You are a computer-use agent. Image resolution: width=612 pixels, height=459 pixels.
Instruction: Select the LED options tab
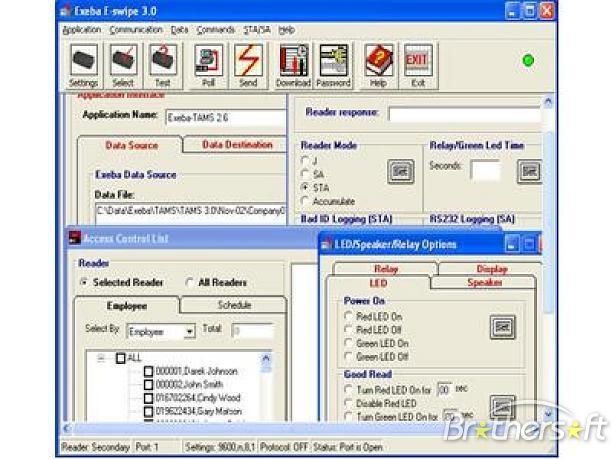click(x=378, y=283)
